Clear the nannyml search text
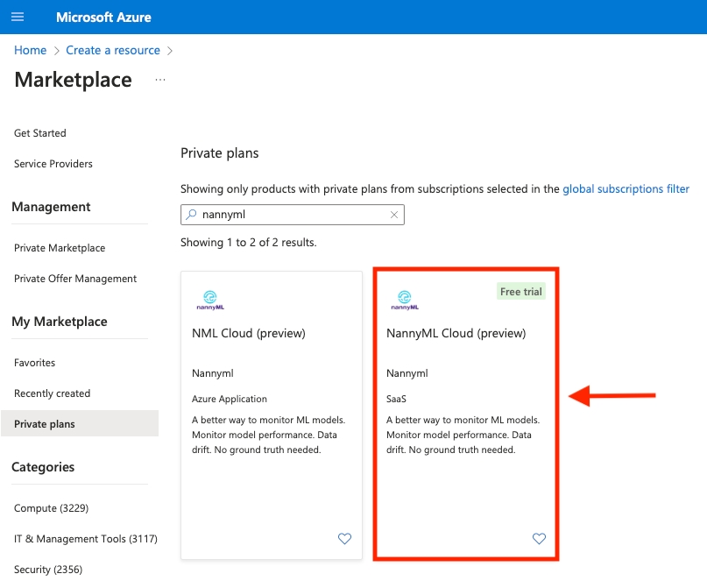707x588 pixels. coord(394,215)
